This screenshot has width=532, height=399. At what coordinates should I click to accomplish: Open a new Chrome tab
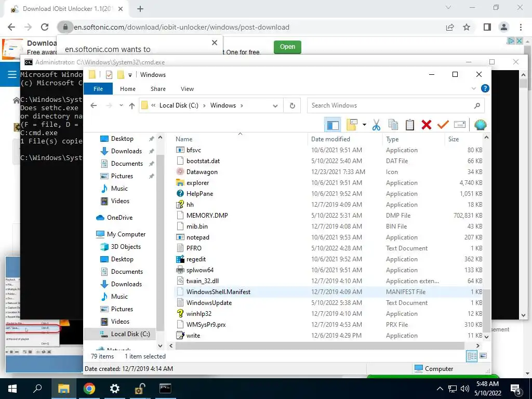tap(140, 9)
